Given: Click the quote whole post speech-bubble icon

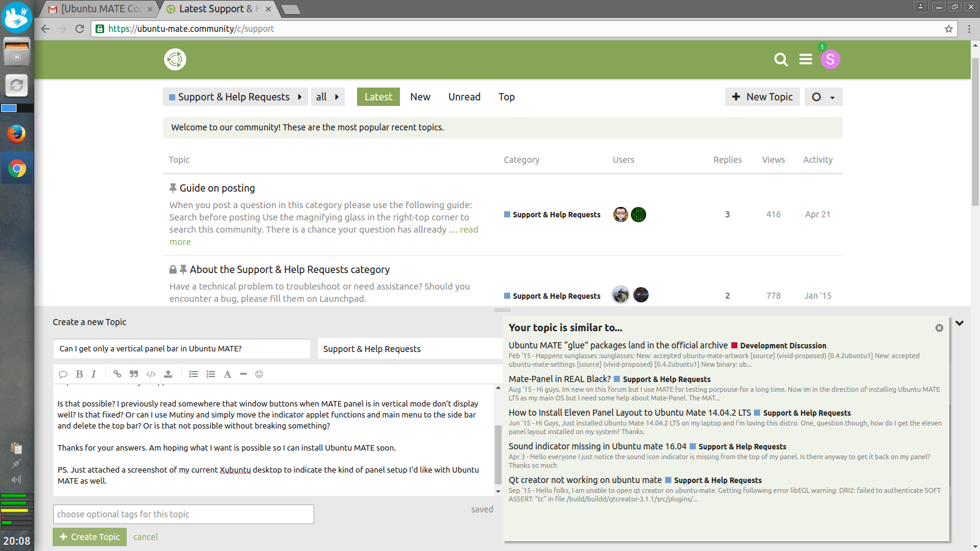Looking at the screenshot, I should point(62,374).
